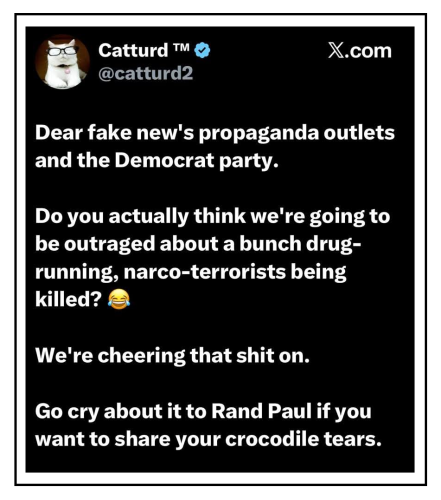Click the stylized X letter in X.com
This screenshot has height=500, width=441.
[x=336, y=51]
